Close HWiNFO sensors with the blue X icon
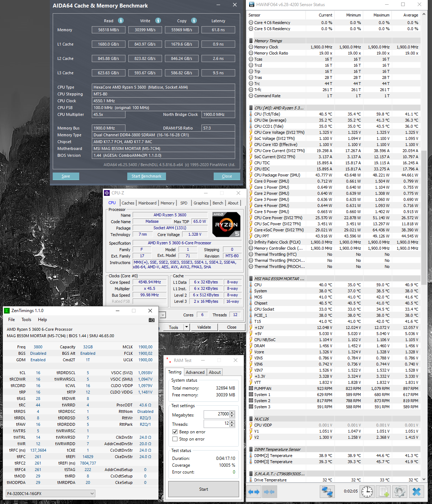This screenshot has height=504, width=432. tap(417, 491)
